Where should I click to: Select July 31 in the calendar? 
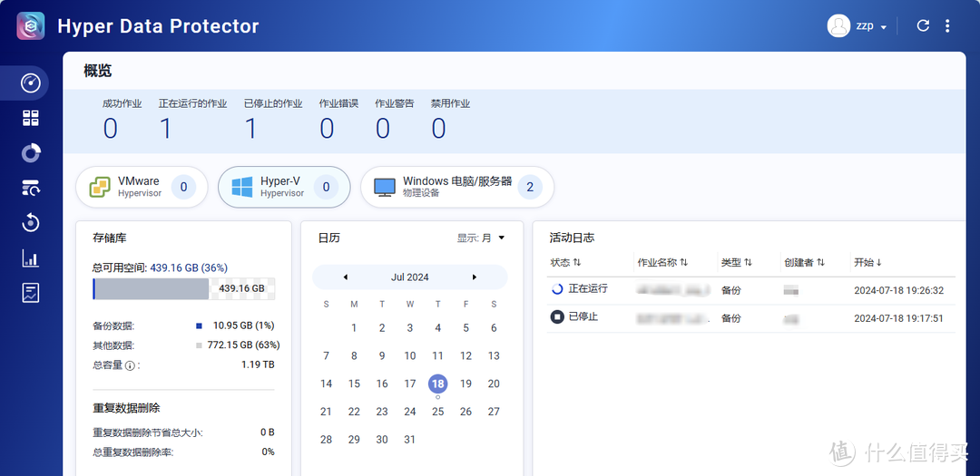coord(409,439)
